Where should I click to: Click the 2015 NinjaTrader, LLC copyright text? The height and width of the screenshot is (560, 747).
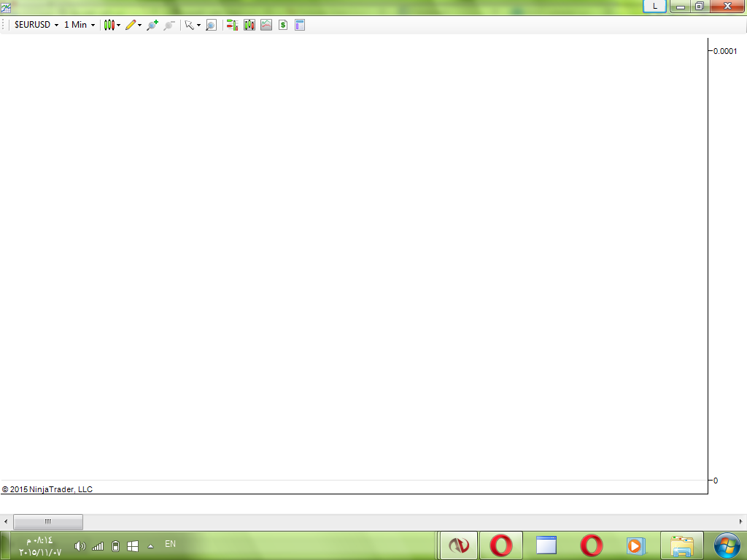(47, 489)
